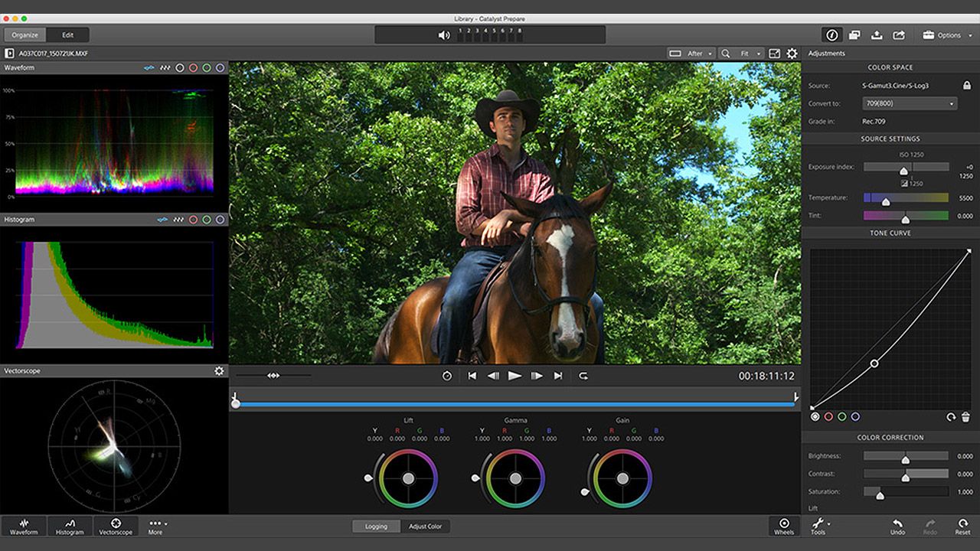Toggle red channel in Waveform panel
The height and width of the screenshot is (551, 980).
[x=193, y=68]
